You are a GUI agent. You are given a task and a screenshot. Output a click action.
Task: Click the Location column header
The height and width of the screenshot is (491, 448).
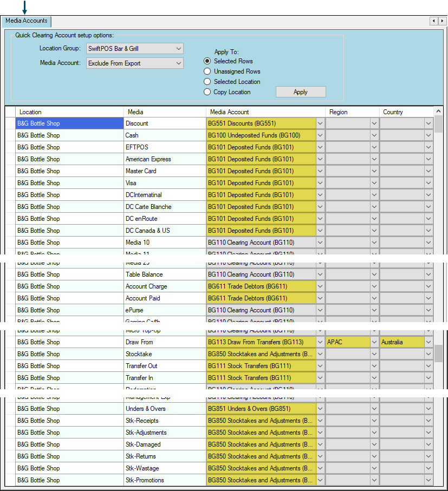pyautogui.click(x=69, y=112)
